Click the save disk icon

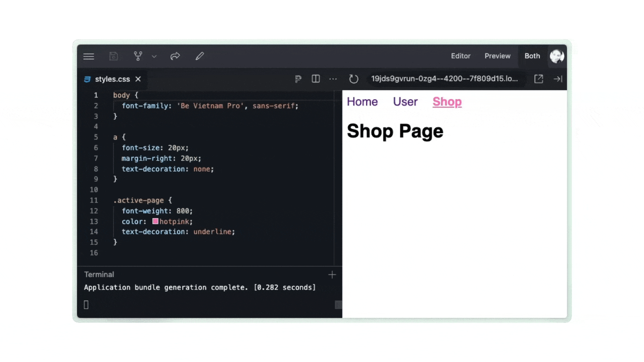pyautogui.click(x=114, y=56)
